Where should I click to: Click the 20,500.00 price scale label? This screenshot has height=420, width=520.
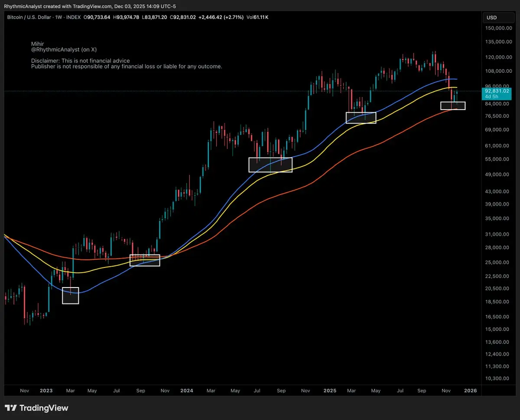(x=498, y=288)
